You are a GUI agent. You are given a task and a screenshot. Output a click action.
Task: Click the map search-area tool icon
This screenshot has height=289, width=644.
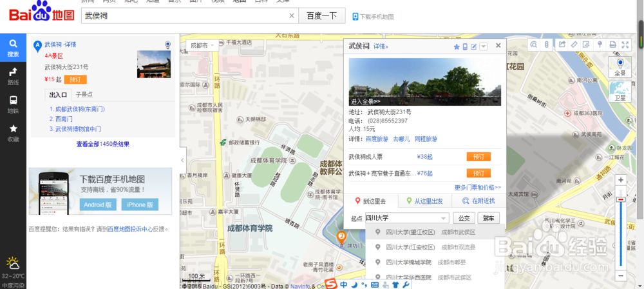pyautogui.click(x=533, y=45)
